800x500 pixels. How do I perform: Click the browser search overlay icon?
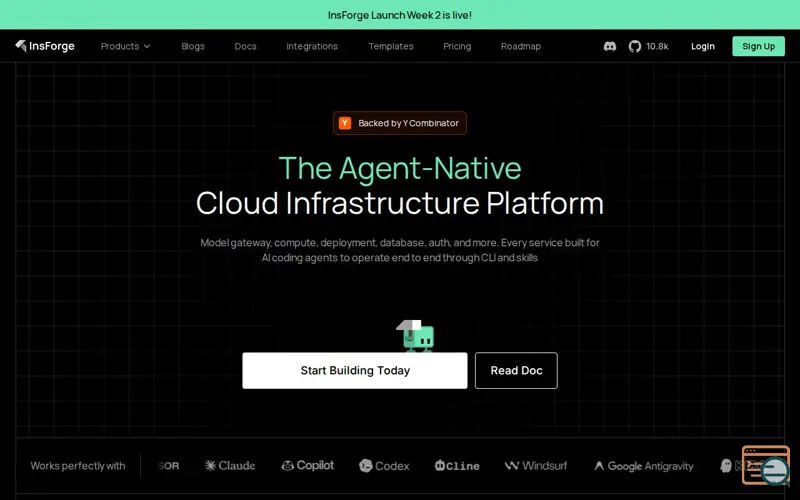click(766, 465)
